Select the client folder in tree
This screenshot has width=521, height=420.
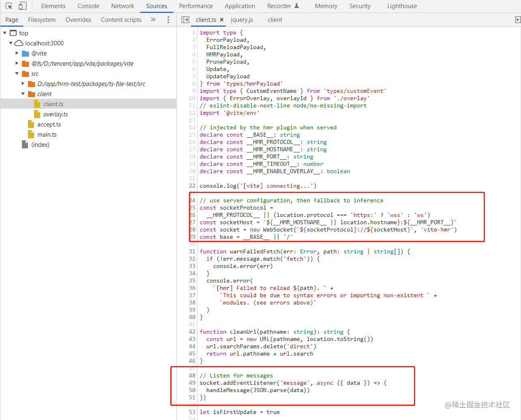pos(44,94)
